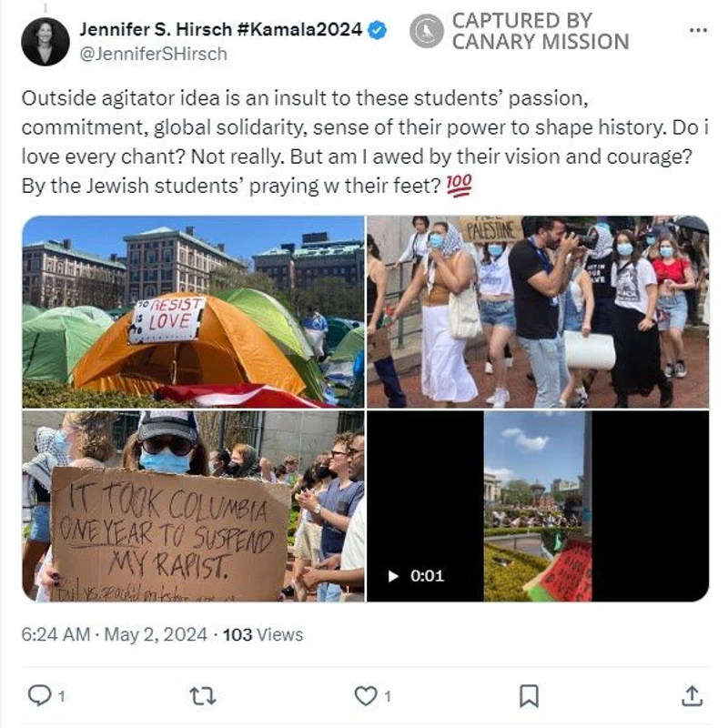Like the tweet with the heart icon
Screen dimensions: 728x728
click(366, 696)
